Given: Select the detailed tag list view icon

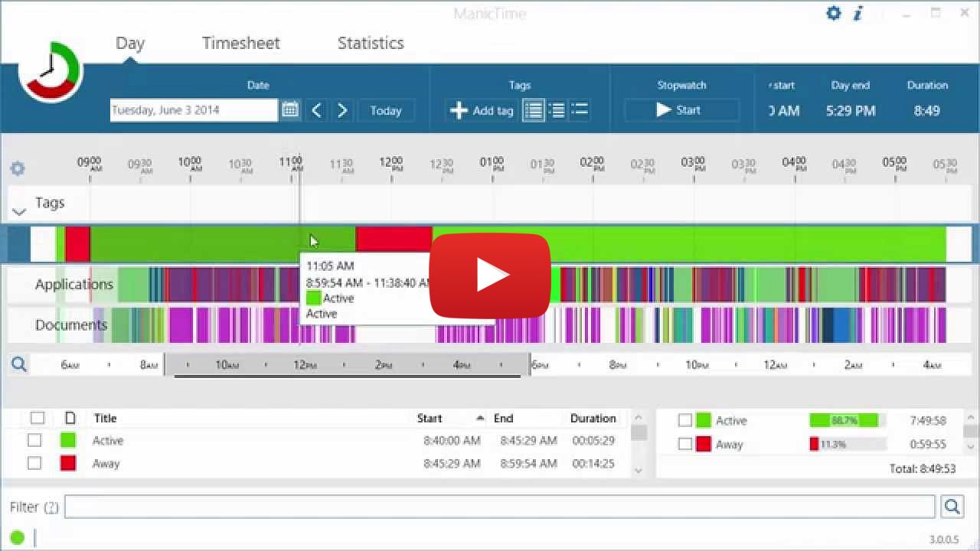Looking at the screenshot, I should point(534,110).
